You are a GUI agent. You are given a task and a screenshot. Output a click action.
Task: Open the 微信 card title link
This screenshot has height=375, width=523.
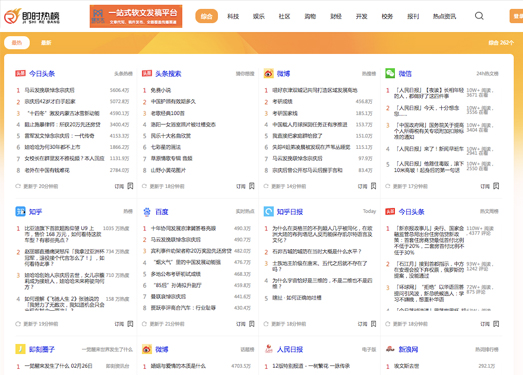coord(405,73)
